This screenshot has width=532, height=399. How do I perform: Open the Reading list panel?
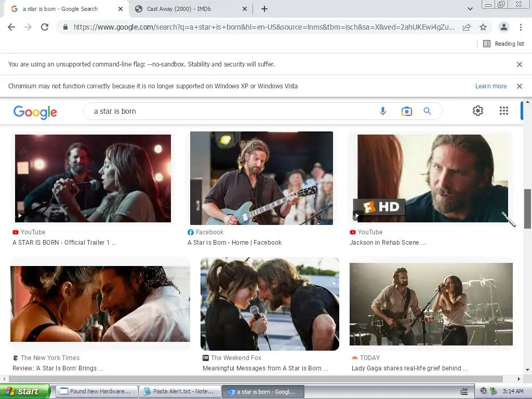503,44
